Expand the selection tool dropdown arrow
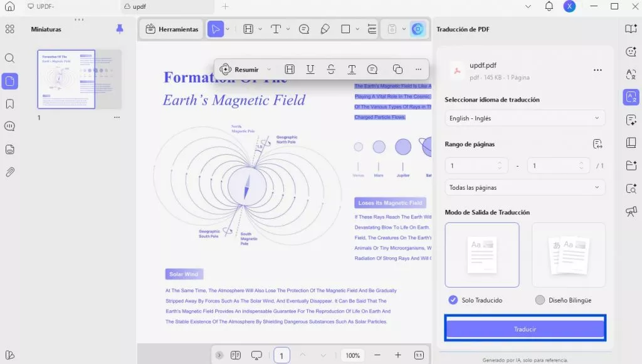642x364 pixels. click(228, 29)
